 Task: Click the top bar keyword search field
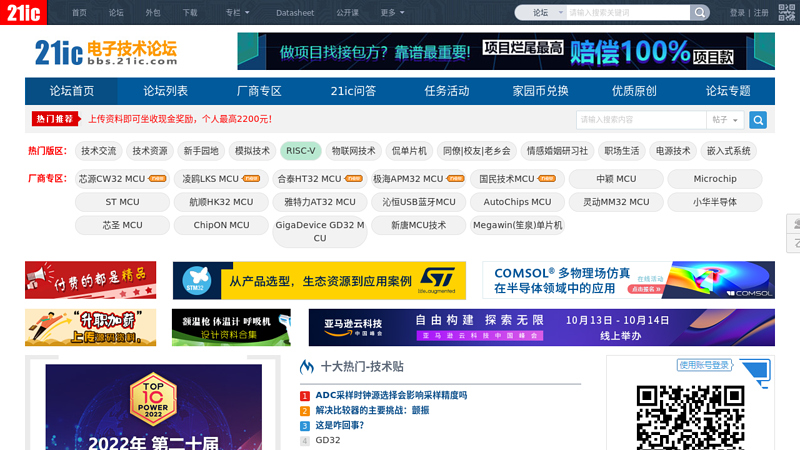click(x=628, y=12)
